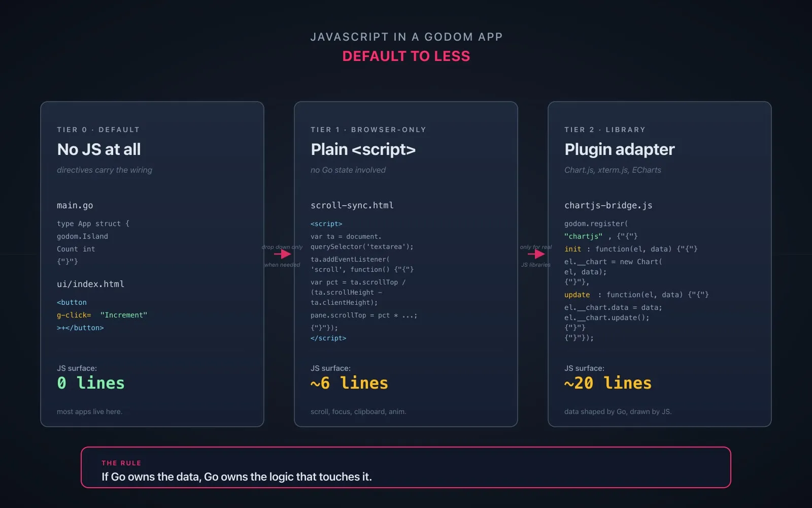Click the "TIER 0 · DEFAULT" label
812x508 pixels.
[98, 130]
